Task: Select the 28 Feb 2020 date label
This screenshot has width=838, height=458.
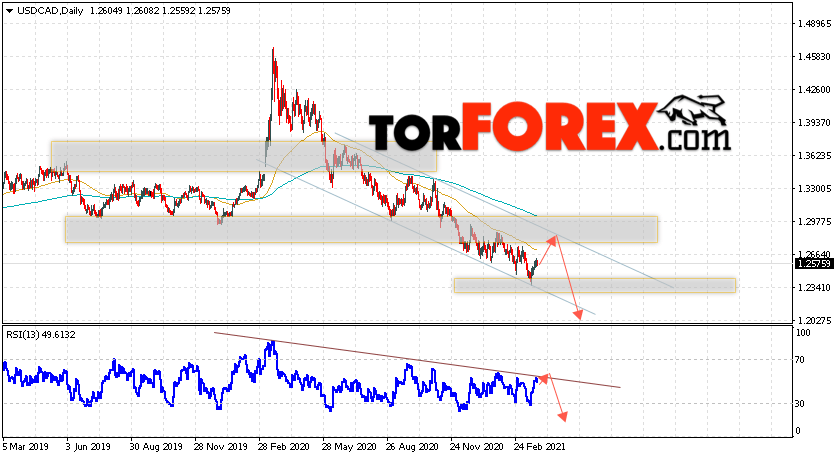Action: coord(284,446)
